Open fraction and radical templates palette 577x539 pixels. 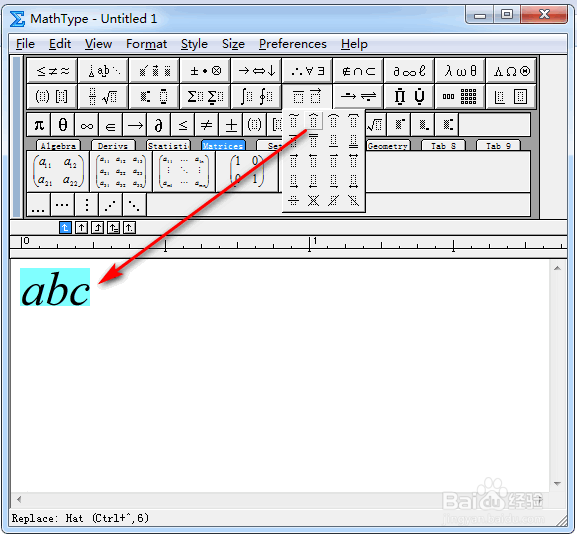[103, 96]
